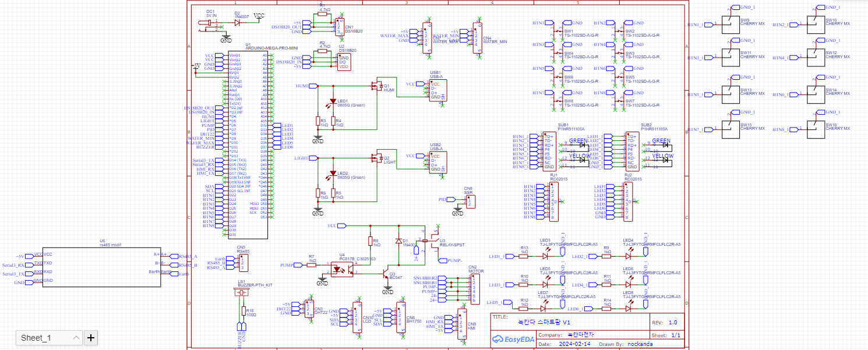Select the R13 1kΩ resistor
The width and height of the screenshot is (868, 350).
(x=524, y=255)
